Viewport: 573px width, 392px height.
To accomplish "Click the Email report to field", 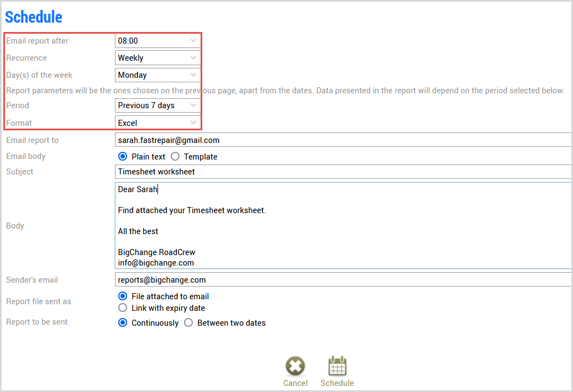I will [x=343, y=140].
